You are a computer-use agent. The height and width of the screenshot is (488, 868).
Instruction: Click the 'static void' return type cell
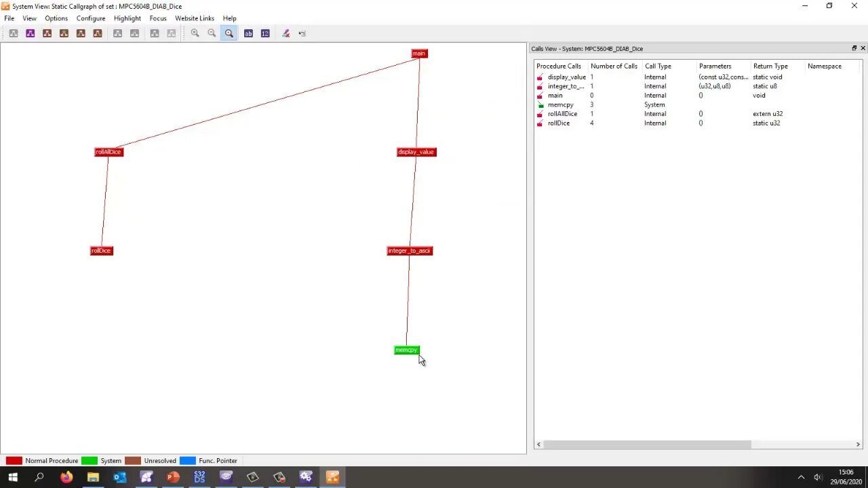coord(767,77)
